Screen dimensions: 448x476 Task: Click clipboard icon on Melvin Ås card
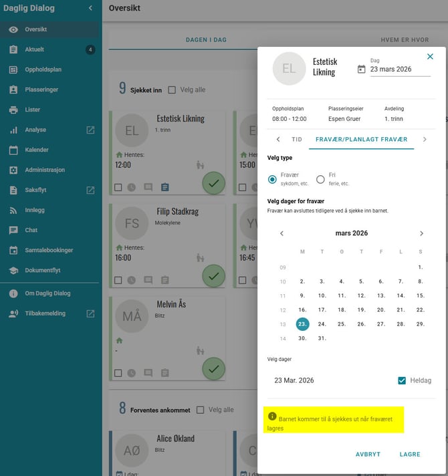[164, 373]
